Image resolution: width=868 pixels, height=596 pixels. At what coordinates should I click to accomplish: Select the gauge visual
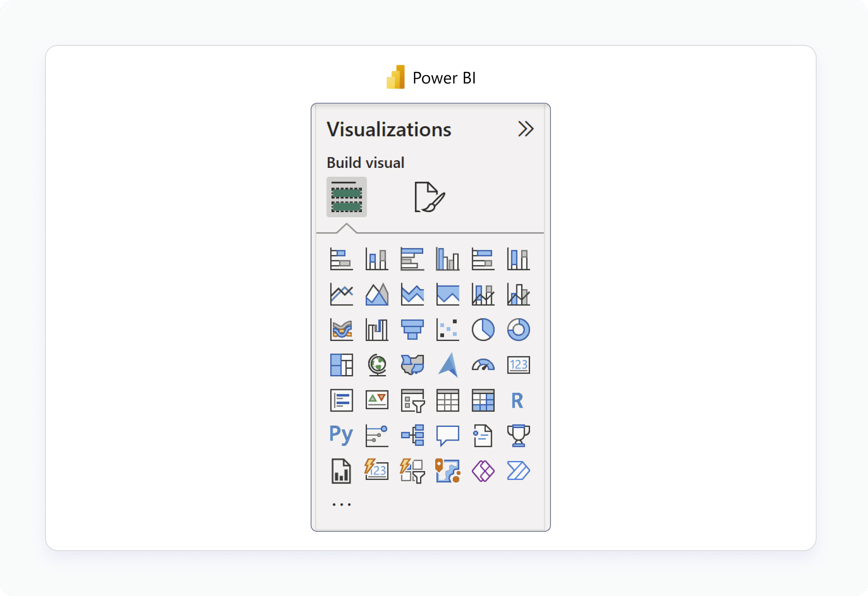483,365
